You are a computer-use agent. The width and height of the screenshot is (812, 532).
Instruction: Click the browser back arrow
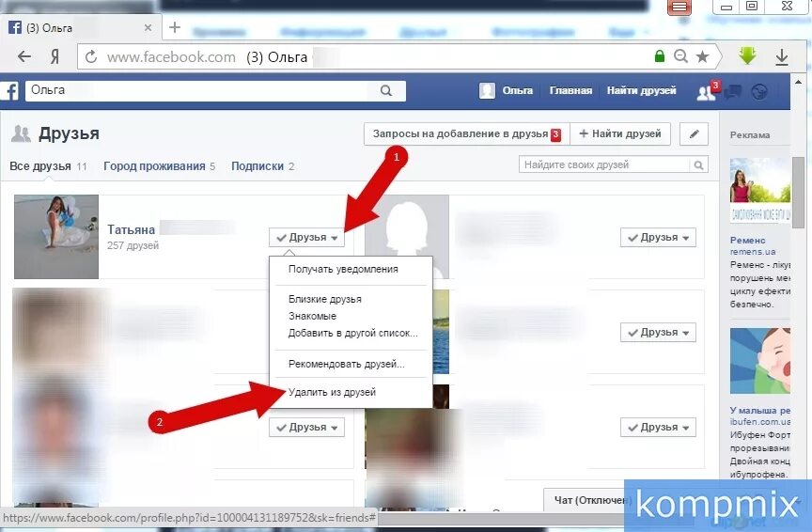[x=23, y=56]
